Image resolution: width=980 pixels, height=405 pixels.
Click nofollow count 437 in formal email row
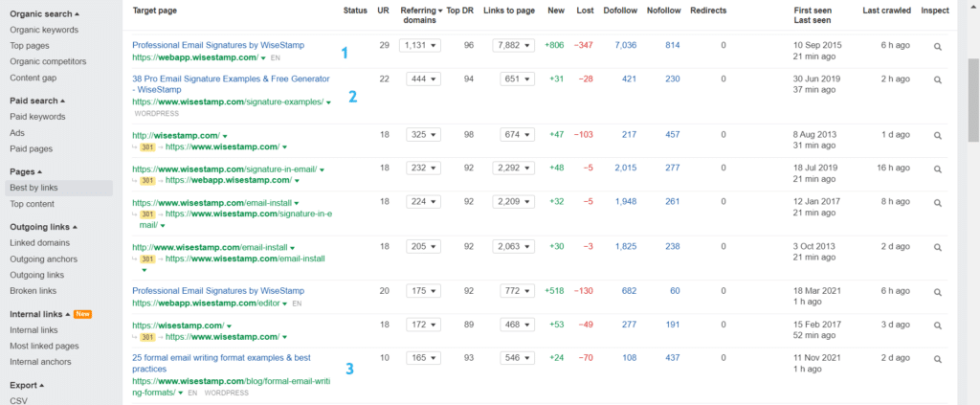point(673,358)
